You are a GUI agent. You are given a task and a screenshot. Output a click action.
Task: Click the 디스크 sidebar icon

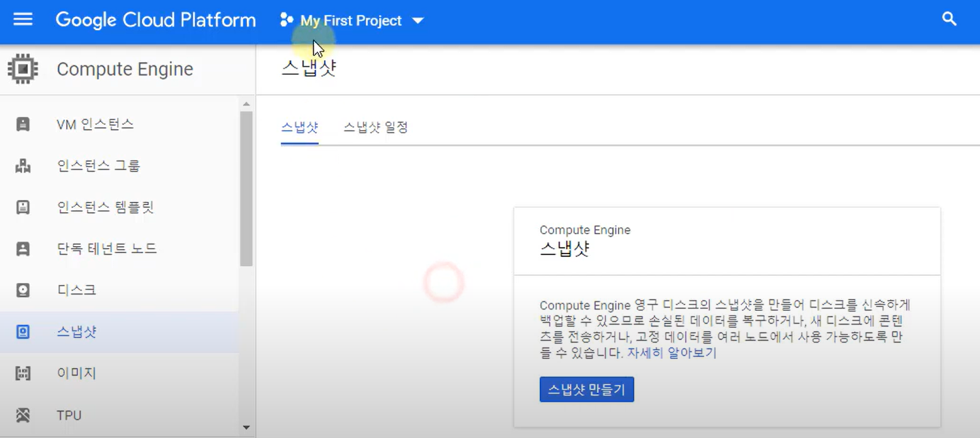[x=23, y=291]
